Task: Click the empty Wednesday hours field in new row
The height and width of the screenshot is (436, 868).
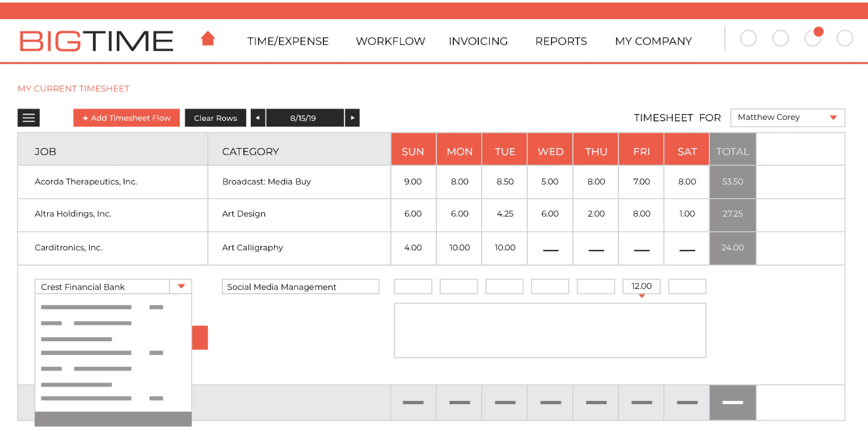Action: click(x=550, y=286)
